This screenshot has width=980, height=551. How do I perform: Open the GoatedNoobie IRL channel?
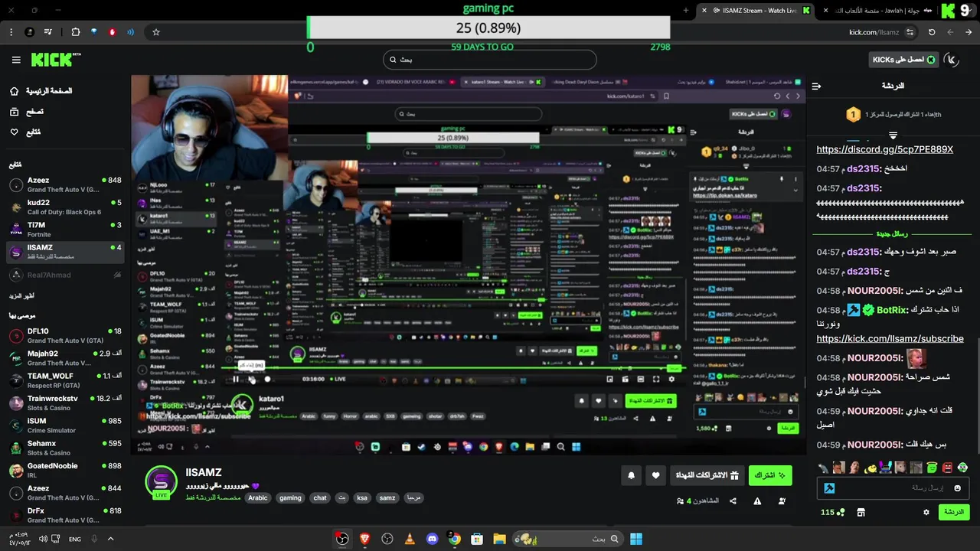(65, 470)
